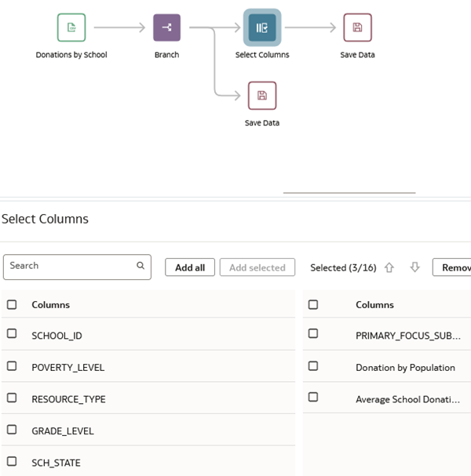This screenshot has height=476, width=471.
Task: Select the Donation by Population checkbox
Action: click(x=313, y=366)
